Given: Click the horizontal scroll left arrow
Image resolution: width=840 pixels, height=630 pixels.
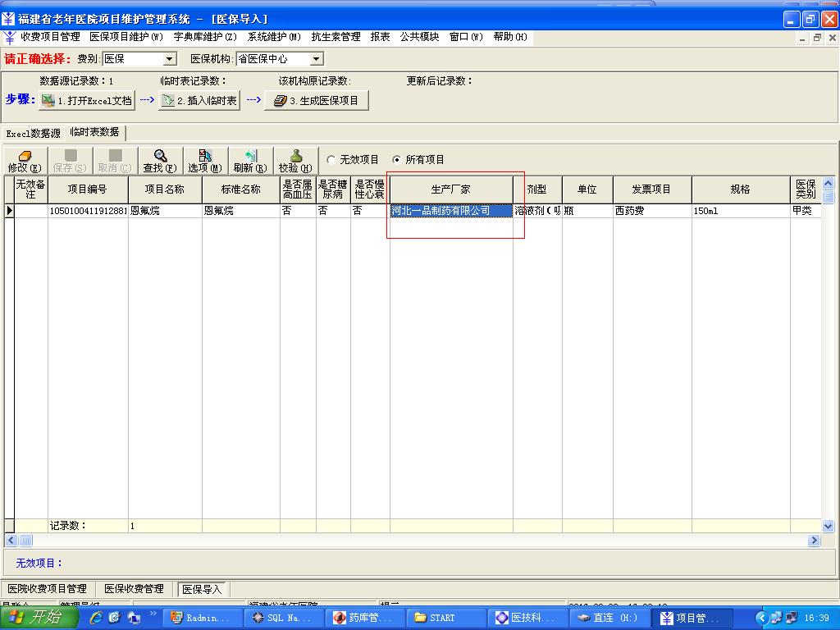Looking at the screenshot, I should (x=11, y=540).
